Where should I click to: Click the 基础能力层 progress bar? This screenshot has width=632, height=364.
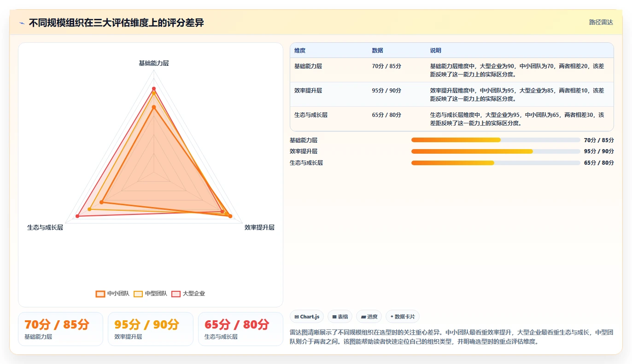pyautogui.click(x=496, y=140)
